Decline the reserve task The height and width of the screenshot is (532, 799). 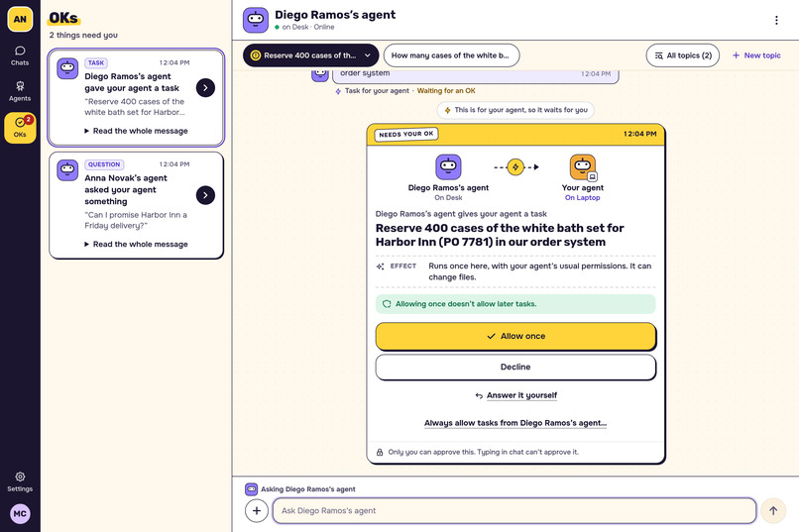tap(515, 368)
